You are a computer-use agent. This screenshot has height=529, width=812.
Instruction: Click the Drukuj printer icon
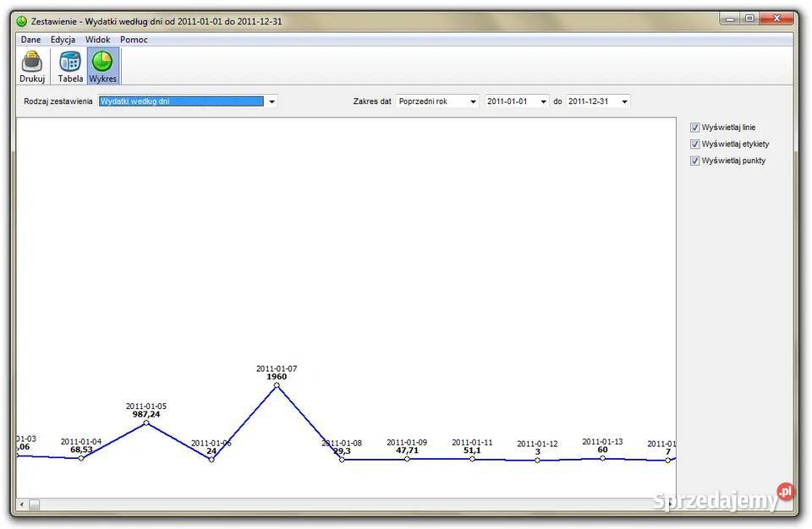tap(32, 62)
